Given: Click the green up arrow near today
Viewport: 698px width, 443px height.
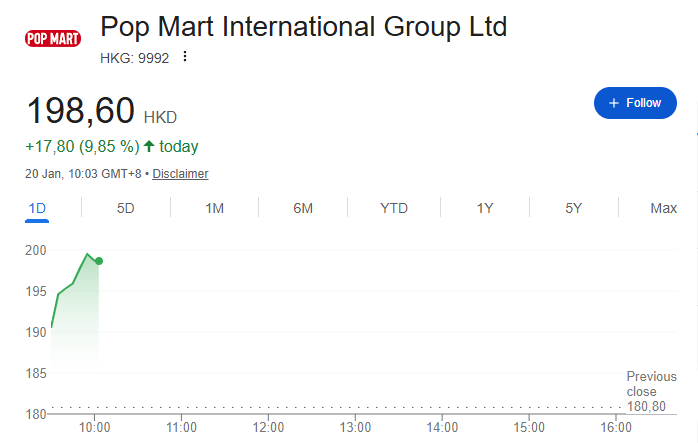Looking at the screenshot, I should point(149,147).
